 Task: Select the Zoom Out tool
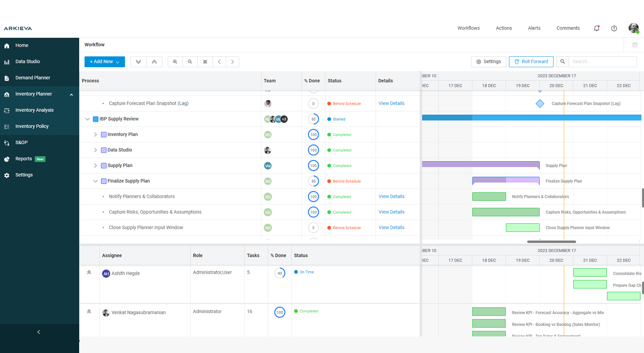[190, 62]
